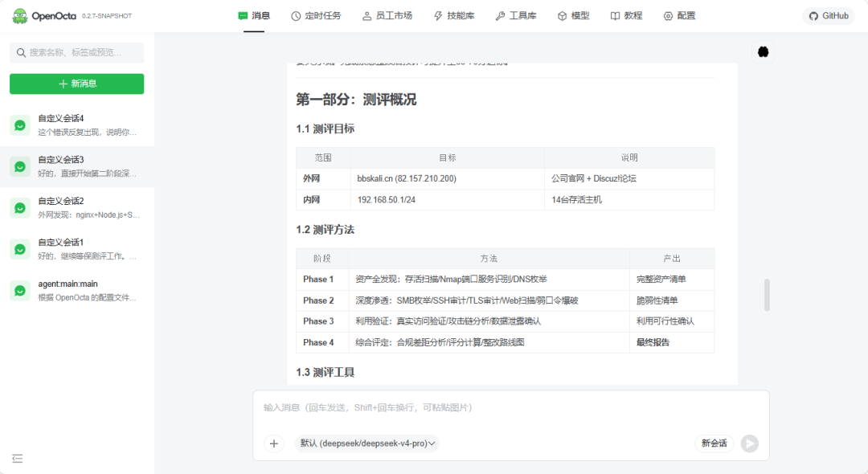Click the heading 1.3 测评工具
The image size is (868, 474).
(325, 372)
